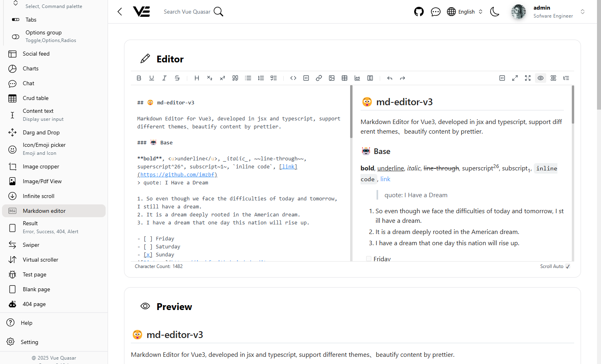Undo the last edit
Image resolution: width=601 pixels, height=364 pixels.
389,78
